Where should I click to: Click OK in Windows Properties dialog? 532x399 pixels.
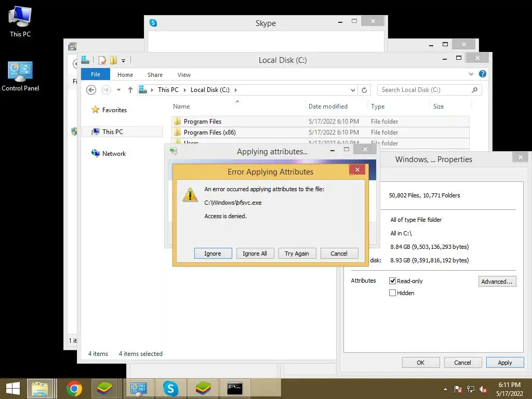point(421,362)
